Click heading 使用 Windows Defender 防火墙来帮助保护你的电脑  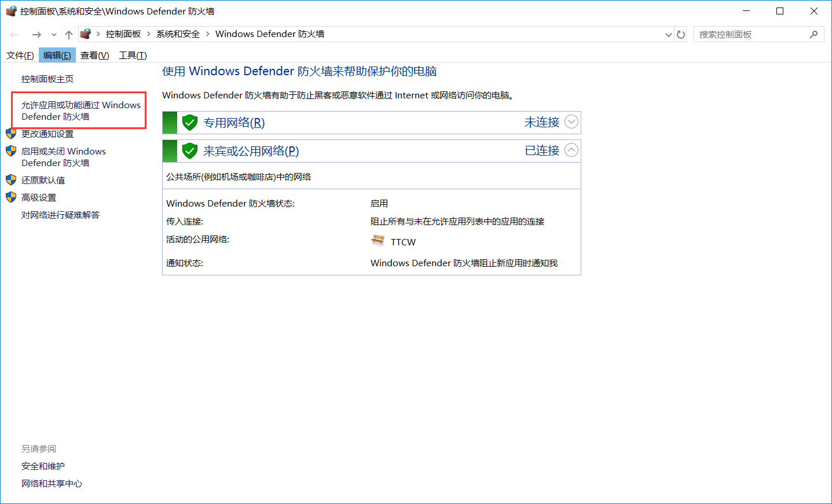pos(299,71)
